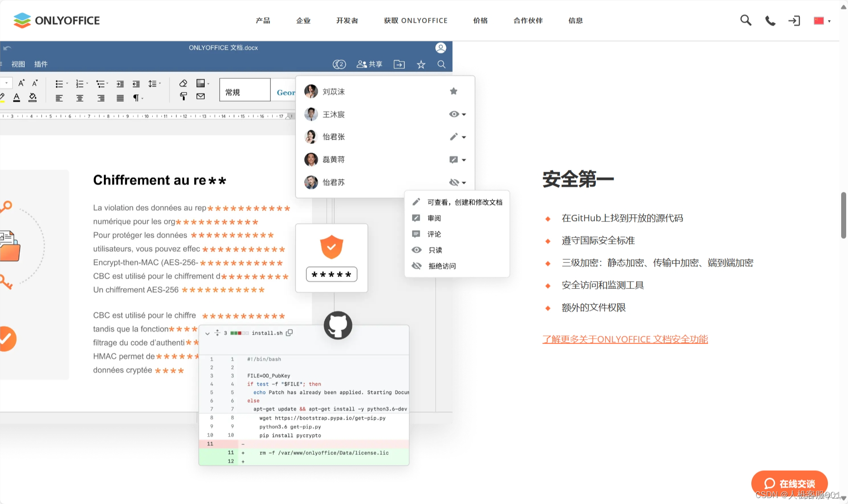Viewport: 848px width, 504px height.
Task: Open the 合作伙伴 menu
Action: pyautogui.click(x=528, y=21)
